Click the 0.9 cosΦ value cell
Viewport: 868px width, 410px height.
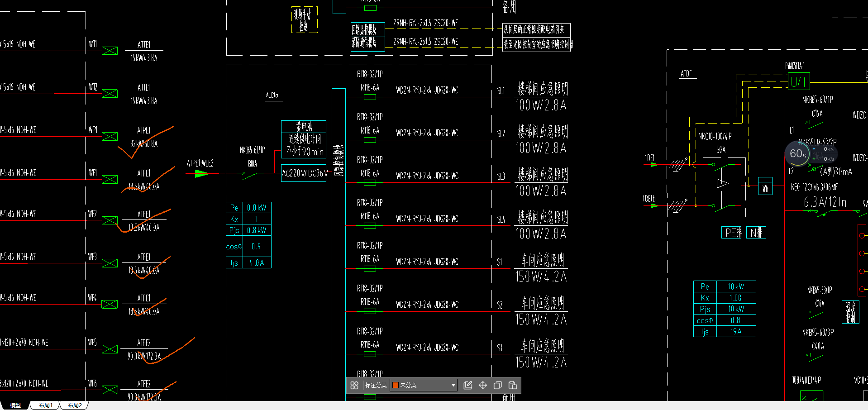pyautogui.click(x=257, y=247)
